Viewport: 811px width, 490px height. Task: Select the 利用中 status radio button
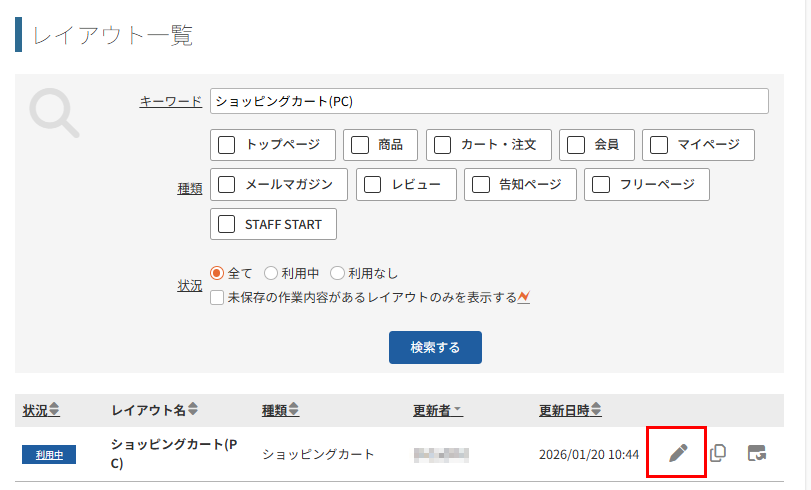(x=271, y=273)
